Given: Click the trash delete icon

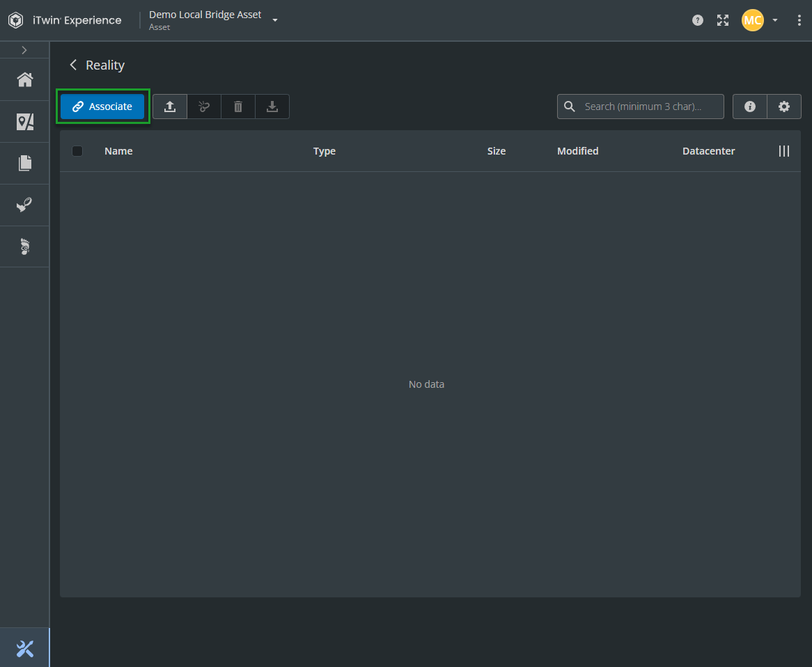Looking at the screenshot, I should tap(238, 106).
